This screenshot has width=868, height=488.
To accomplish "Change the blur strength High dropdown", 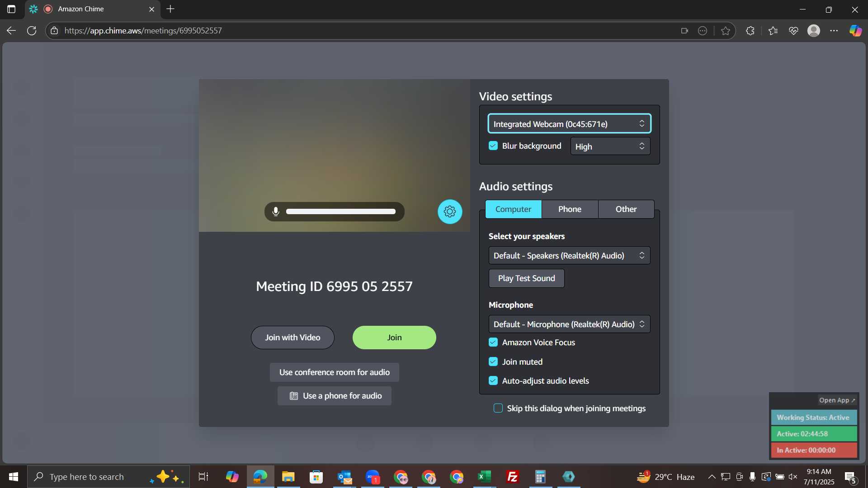I will [x=610, y=146].
